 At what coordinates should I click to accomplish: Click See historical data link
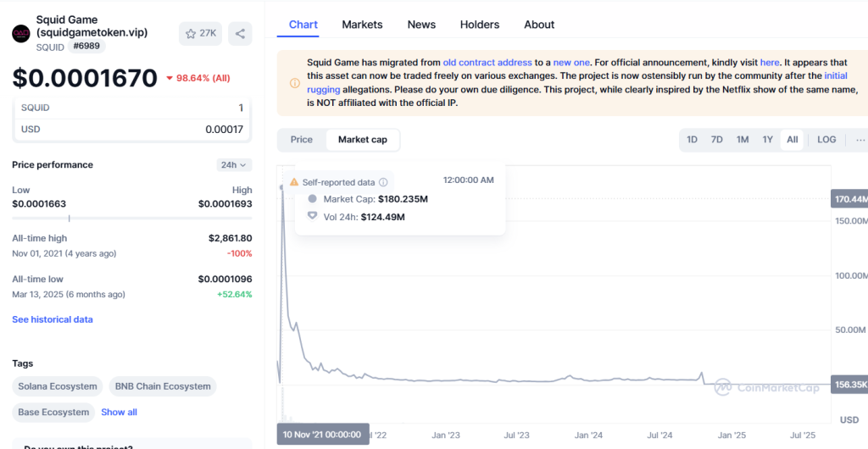tap(53, 319)
